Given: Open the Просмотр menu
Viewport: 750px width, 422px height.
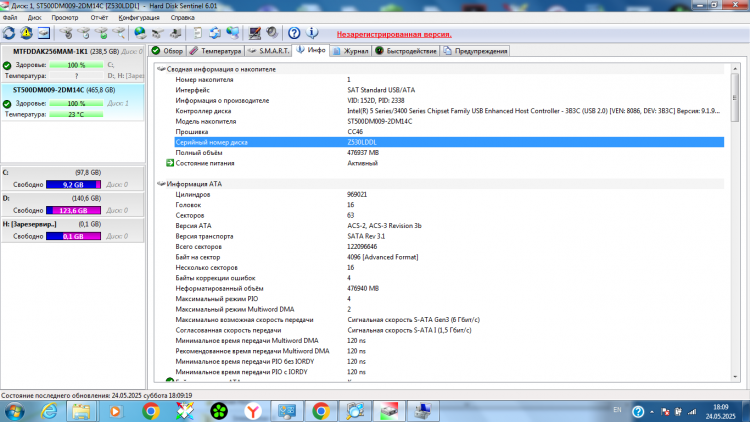Looking at the screenshot, I should click(x=65, y=18).
